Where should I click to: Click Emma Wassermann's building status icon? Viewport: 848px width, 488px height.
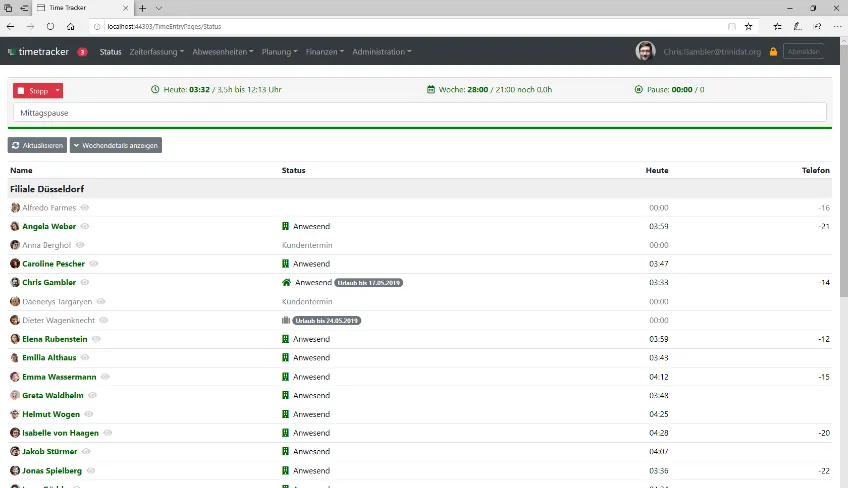point(286,377)
